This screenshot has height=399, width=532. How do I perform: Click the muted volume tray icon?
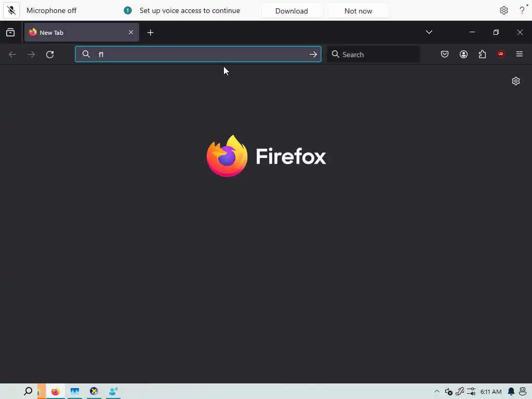(448, 392)
